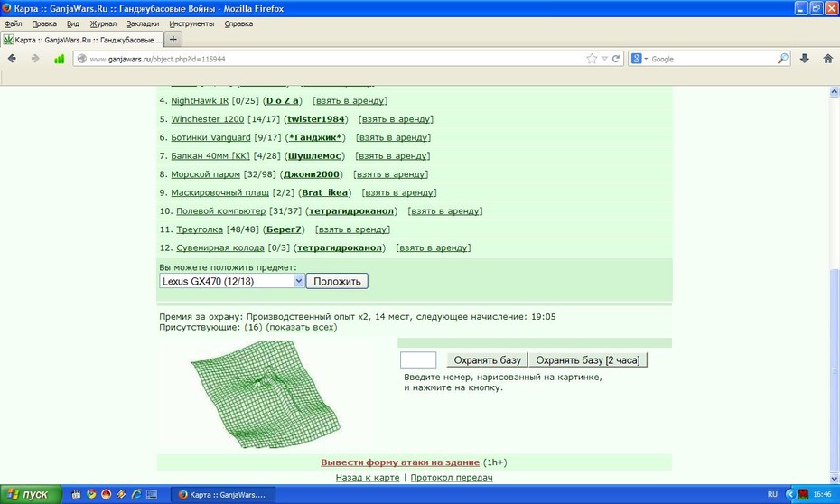Open the Downloads arrow icon
Screen dimensions: 840x504
[804, 59]
